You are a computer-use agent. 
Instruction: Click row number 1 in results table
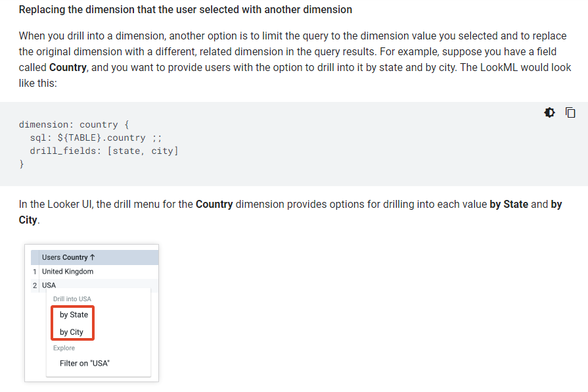[35, 272]
